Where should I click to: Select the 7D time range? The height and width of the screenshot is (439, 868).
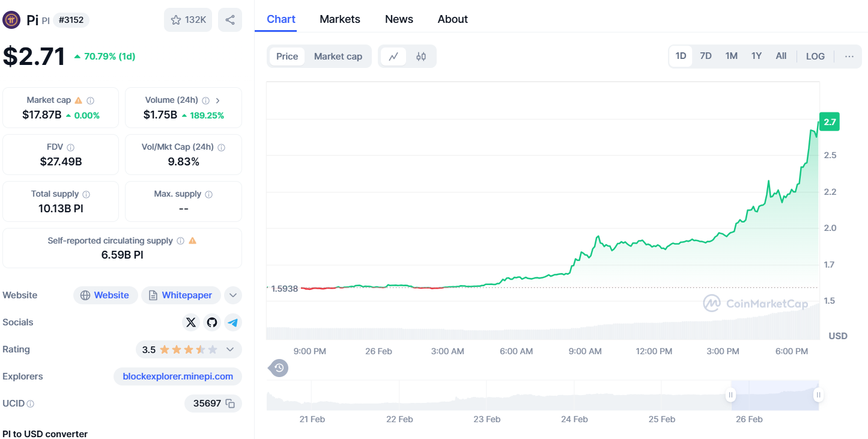click(706, 57)
